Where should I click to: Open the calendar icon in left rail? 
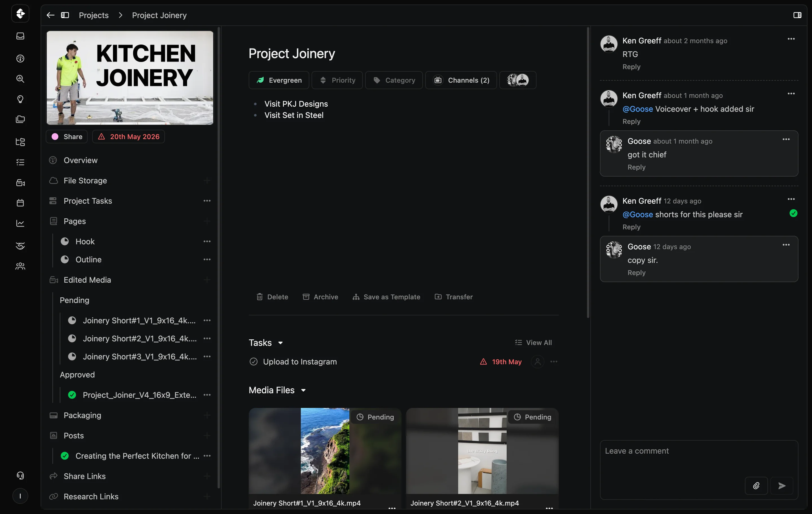coord(20,203)
